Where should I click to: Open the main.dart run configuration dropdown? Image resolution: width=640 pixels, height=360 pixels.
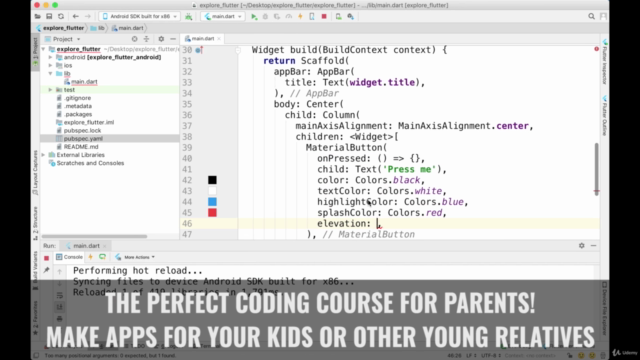pyautogui.click(x=223, y=16)
